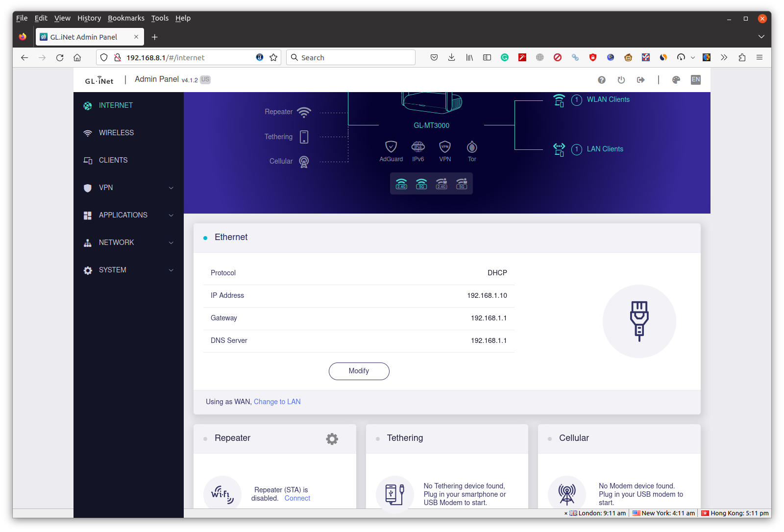Image resolution: width=784 pixels, height=532 pixels.
Task: Click the Cellular antenna icon in diagram
Action: tap(304, 162)
